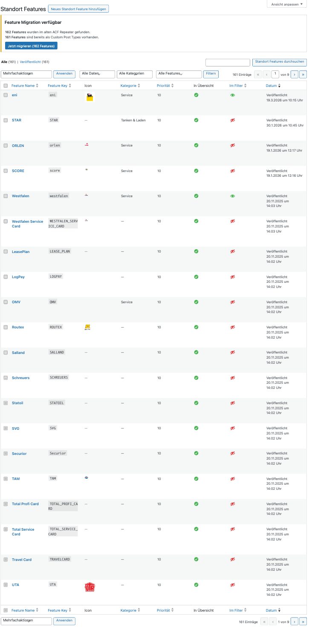This screenshot has width=312, height=644.
Task: Click the ORLEN icon in its table row
Action: pos(86,145)
